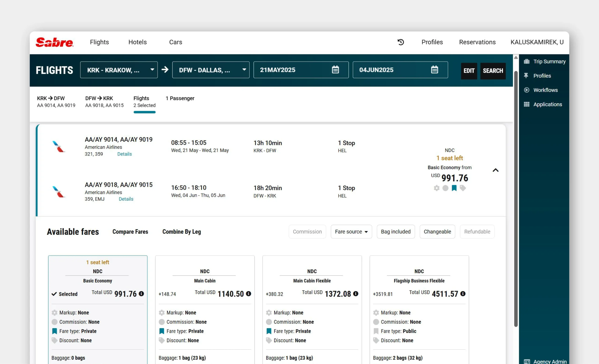The image size is (599, 364).
Task: Click the history clock icon
Action: (x=401, y=42)
